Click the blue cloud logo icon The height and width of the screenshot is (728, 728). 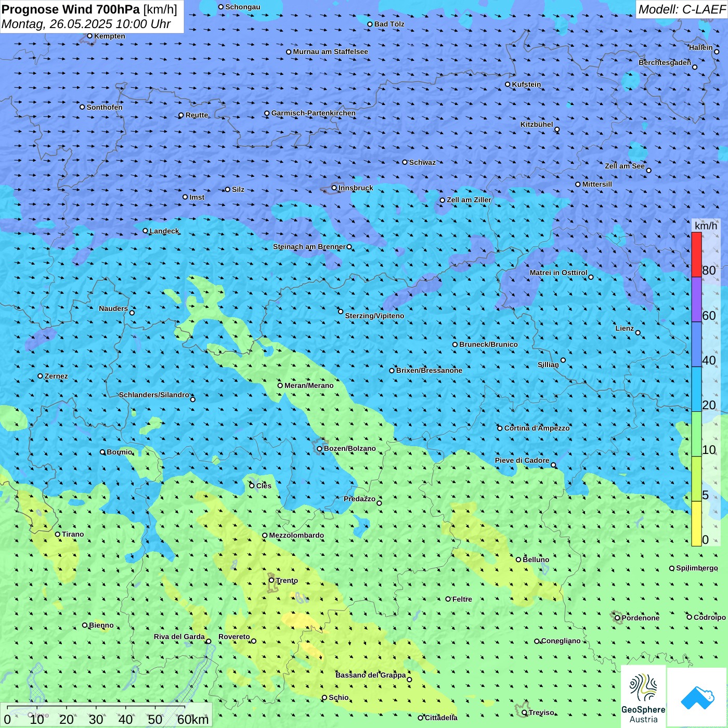click(x=697, y=698)
